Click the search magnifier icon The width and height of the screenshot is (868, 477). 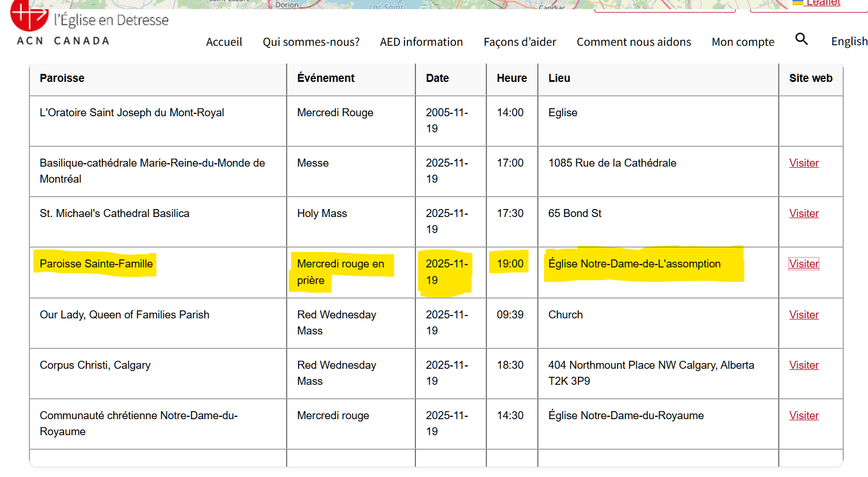click(801, 39)
